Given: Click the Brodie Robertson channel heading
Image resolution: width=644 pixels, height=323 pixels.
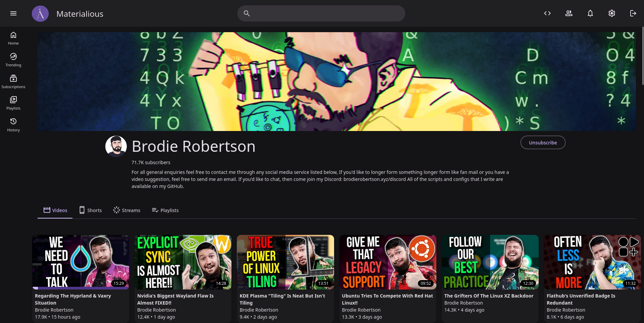Looking at the screenshot, I should tap(194, 146).
